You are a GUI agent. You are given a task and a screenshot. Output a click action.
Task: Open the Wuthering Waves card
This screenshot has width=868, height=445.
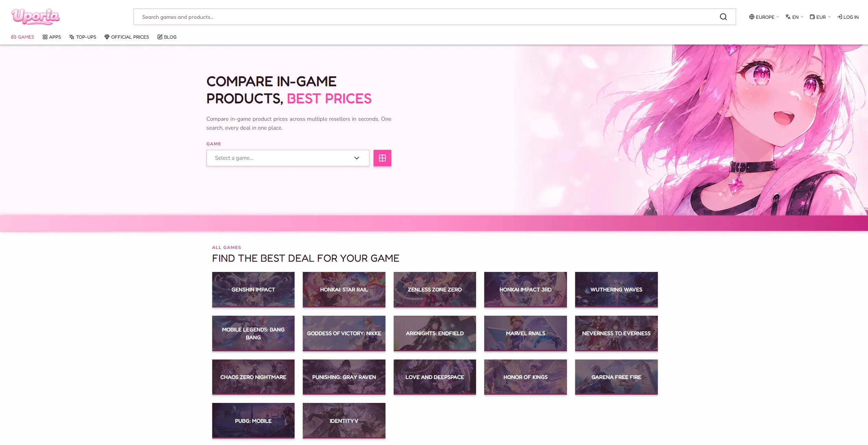coord(616,290)
